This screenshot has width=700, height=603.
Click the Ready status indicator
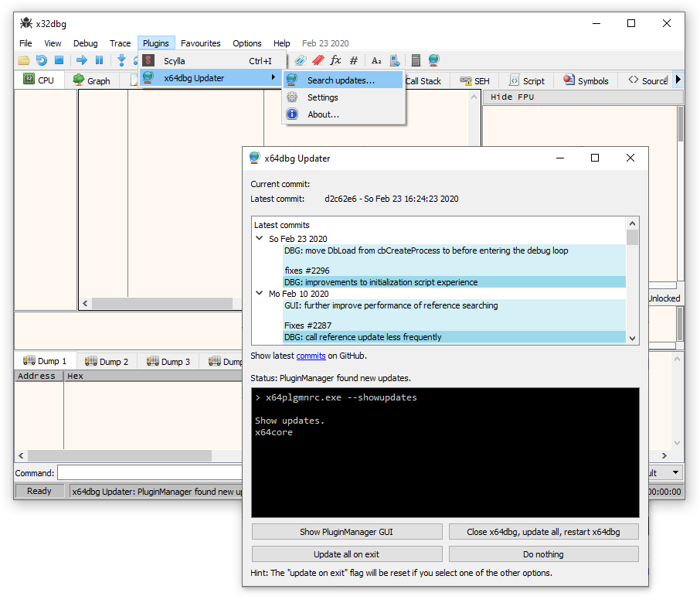pyautogui.click(x=39, y=491)
